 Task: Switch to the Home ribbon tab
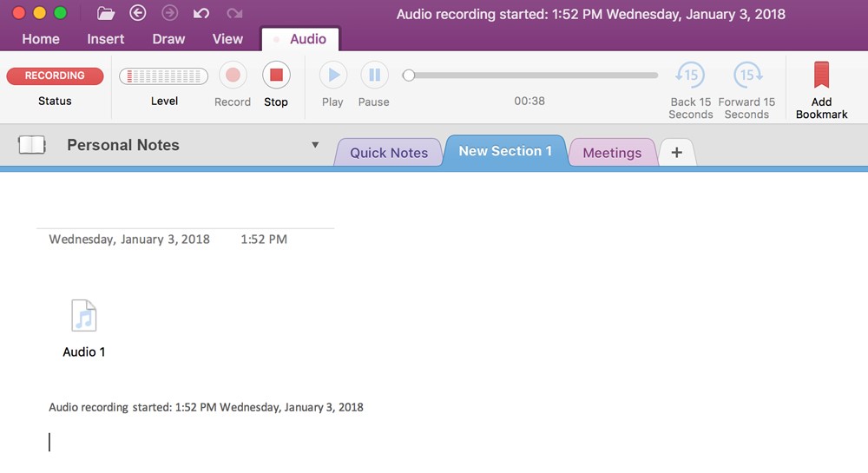pyautogui.click(x=41, y=39)
